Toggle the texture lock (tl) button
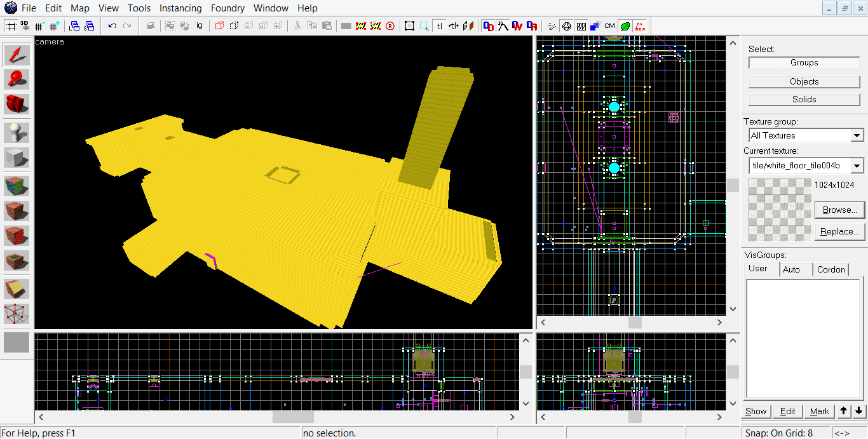 (x=439, y=26)
